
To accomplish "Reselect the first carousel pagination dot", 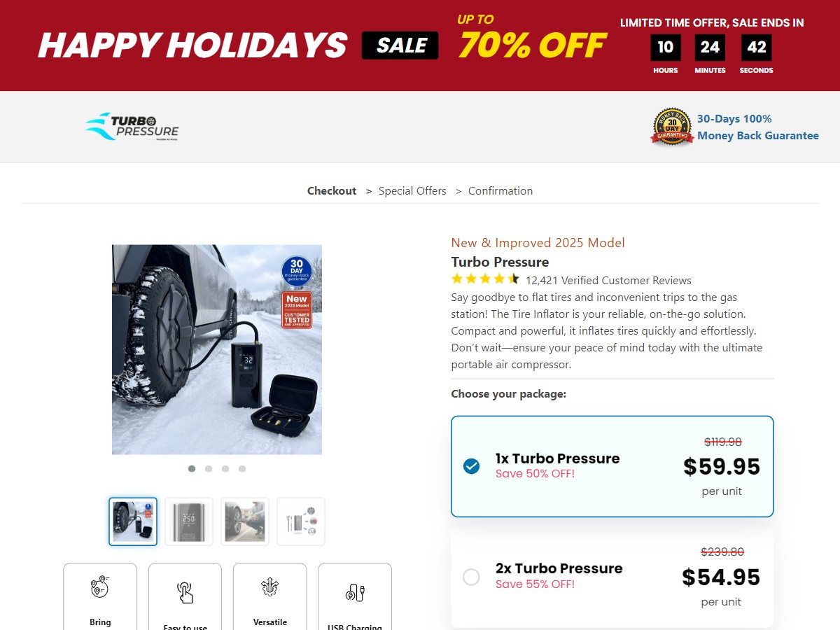I will click(x=191, y=468).
